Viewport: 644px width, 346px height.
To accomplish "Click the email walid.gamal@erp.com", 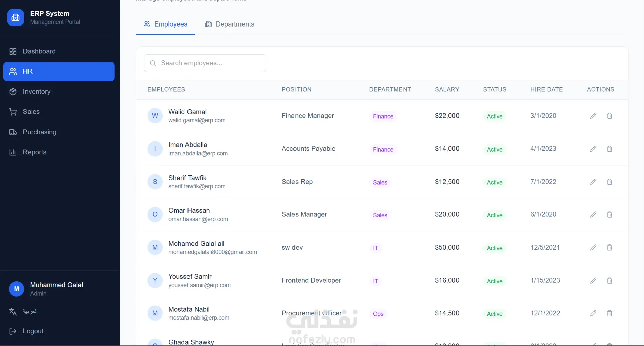I will (x=197, y=120).
